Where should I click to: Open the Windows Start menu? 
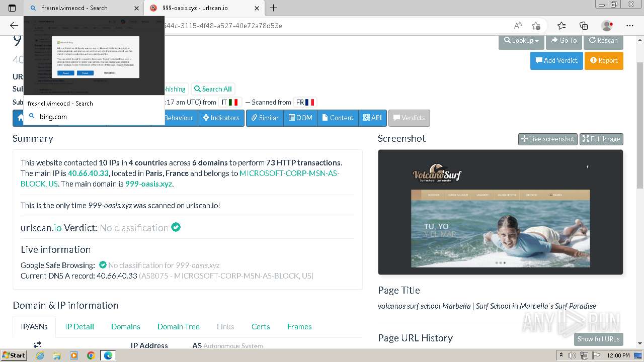[14, 355]
